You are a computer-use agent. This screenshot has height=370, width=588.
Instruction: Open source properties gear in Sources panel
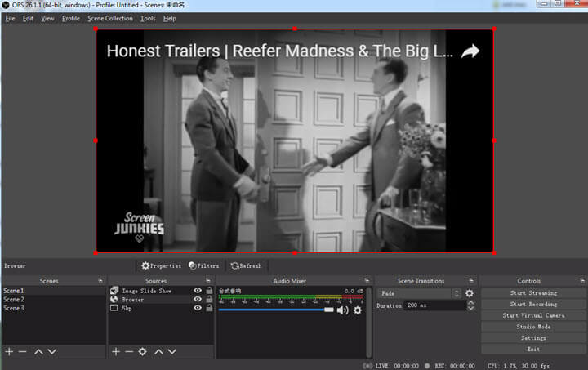[x=142, y=351]
